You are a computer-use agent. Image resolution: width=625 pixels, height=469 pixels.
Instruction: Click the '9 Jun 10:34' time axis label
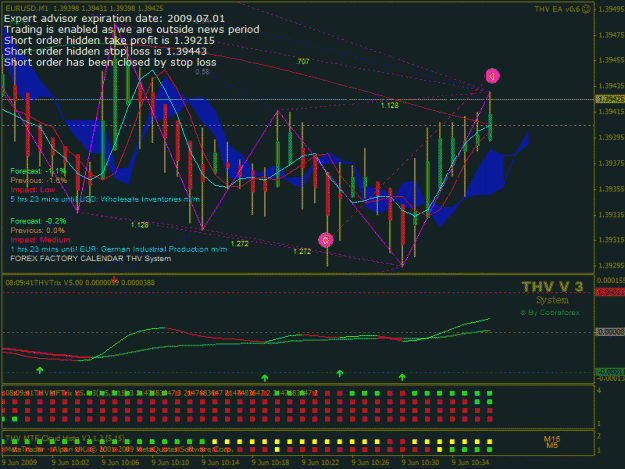(x=470, y=462)
